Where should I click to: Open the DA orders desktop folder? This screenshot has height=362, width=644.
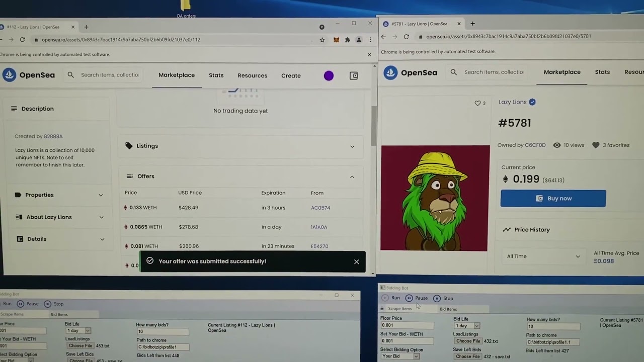(186, 9)
